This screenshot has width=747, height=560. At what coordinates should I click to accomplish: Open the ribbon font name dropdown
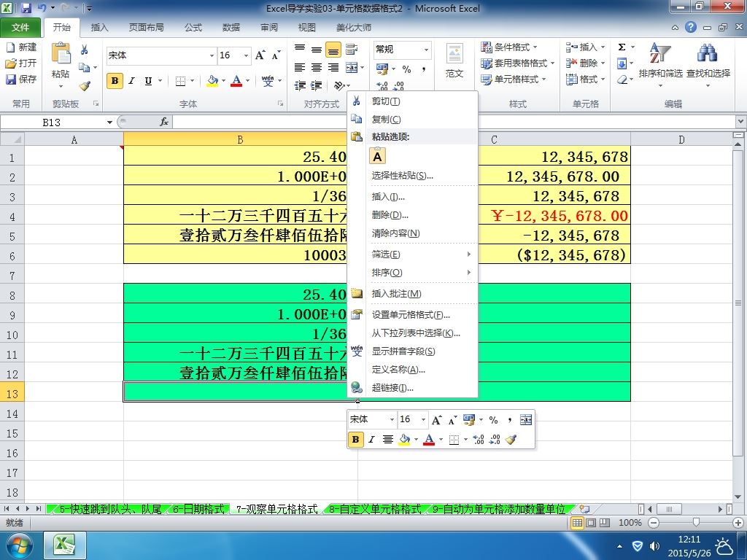click(212, 55)
